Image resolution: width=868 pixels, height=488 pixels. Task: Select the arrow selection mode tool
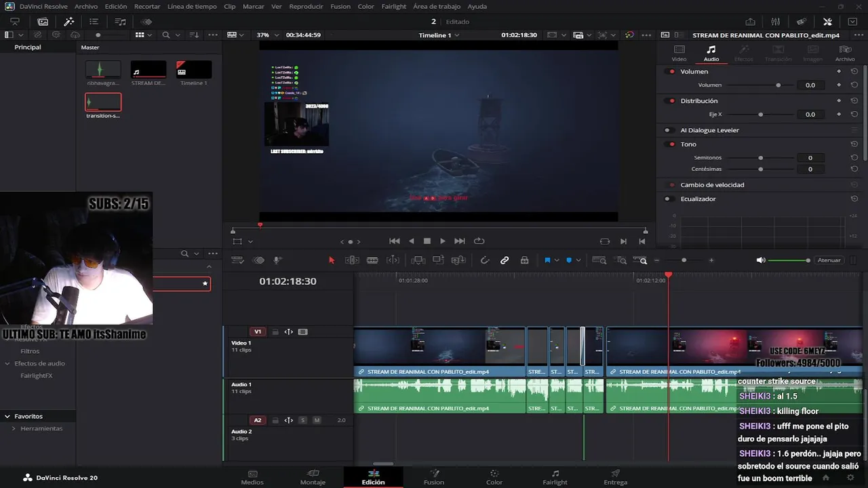point(332,260)
